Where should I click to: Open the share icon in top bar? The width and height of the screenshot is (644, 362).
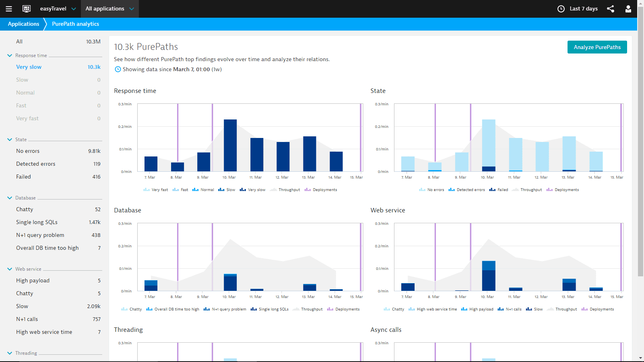tap(611, 9)
